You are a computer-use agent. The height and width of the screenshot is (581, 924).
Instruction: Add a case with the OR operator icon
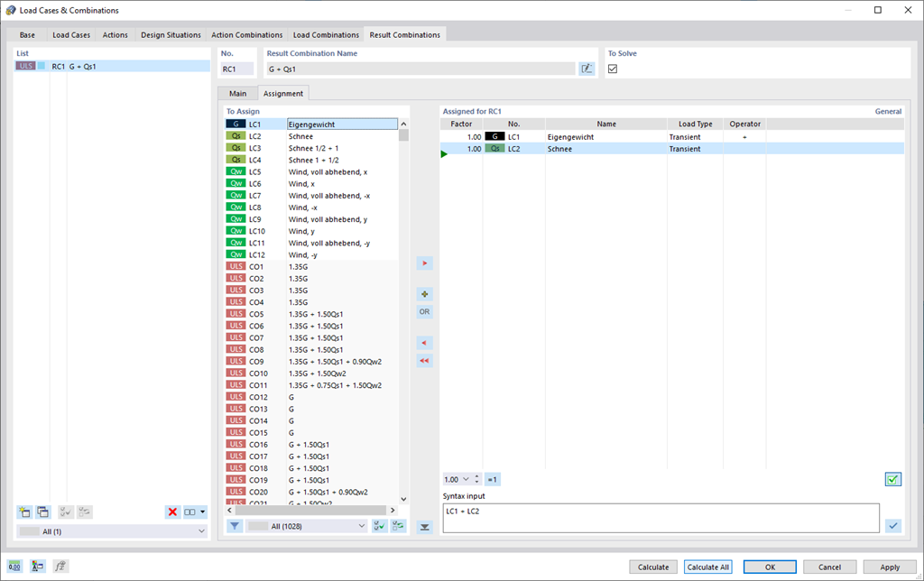click(425, 311)
